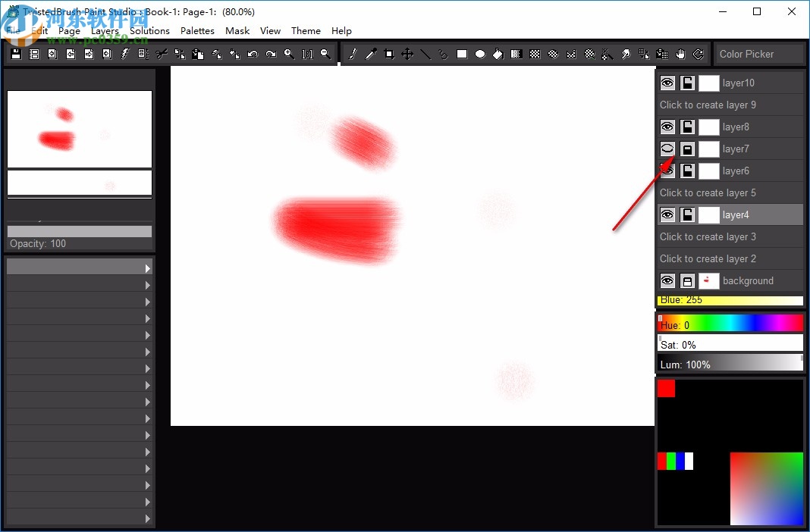This screenshot has height=532, width=810.
Task: Open the Palettes menu
Action: pyautogui.click(x=197, y=30)
